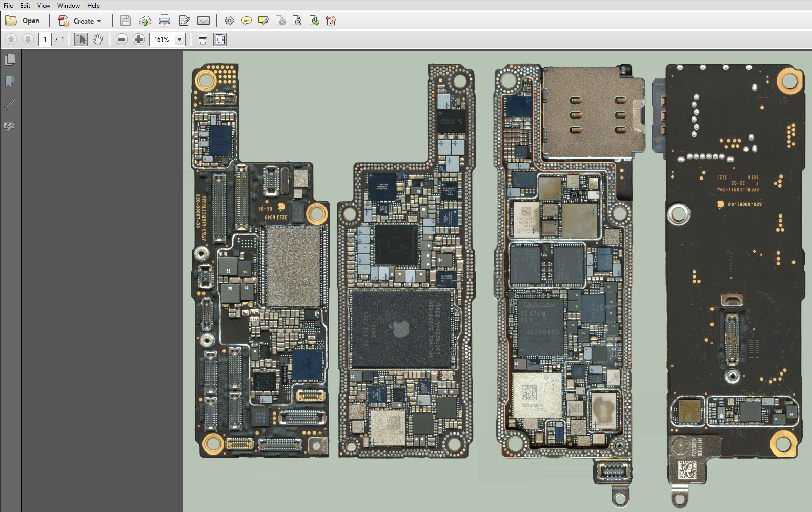
Task: Click the Save to cloud icon
Action: tap(145, 21)
